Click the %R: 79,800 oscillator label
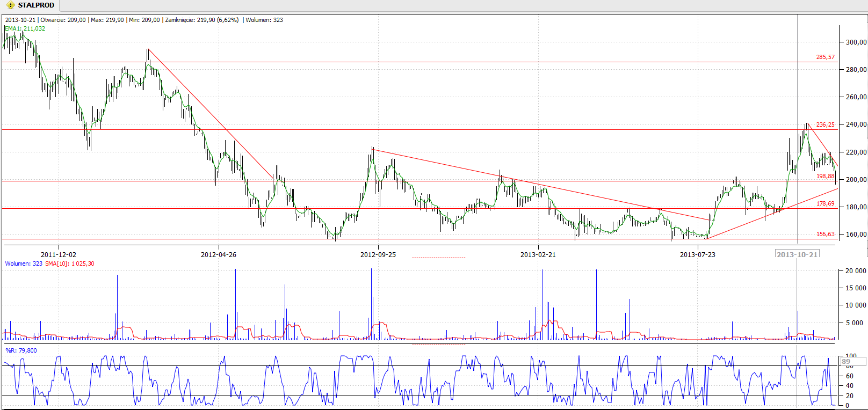868x410 pixels. (21, 350)
